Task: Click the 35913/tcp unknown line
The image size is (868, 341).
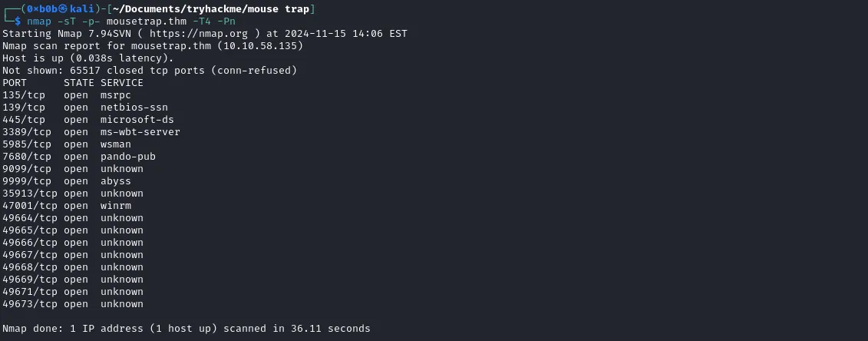Action: (x=72, y=194)
